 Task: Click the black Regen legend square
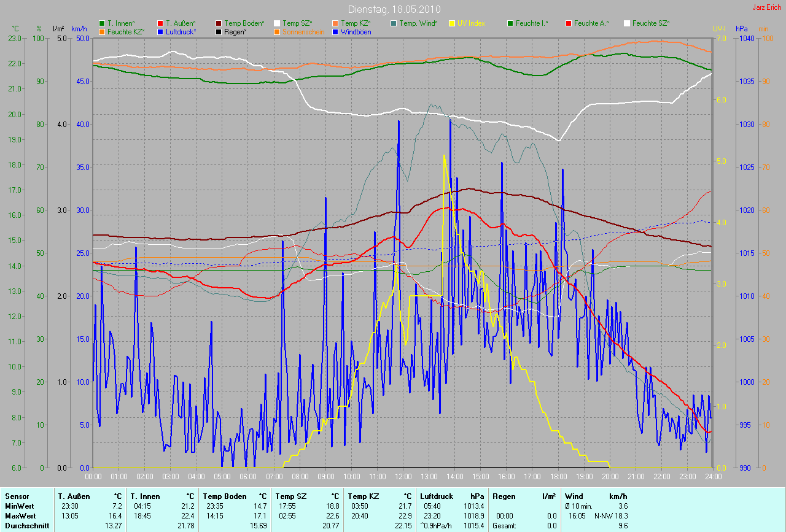point(219,32)
